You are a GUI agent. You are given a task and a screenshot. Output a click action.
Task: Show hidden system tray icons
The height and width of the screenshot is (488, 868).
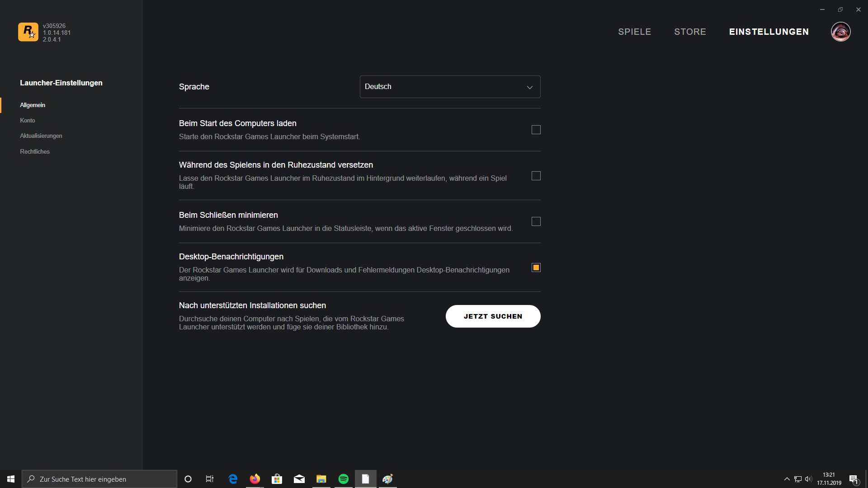pos(787,479)
